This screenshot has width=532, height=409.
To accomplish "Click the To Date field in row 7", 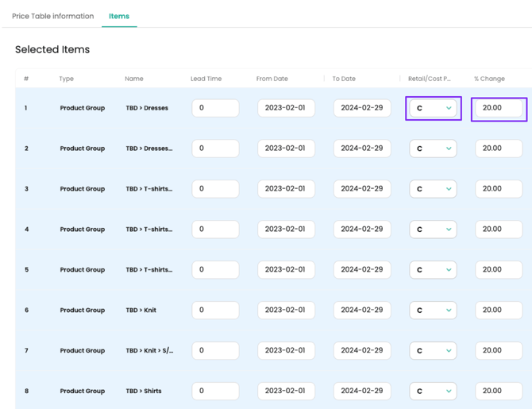I will pos(362,350).
